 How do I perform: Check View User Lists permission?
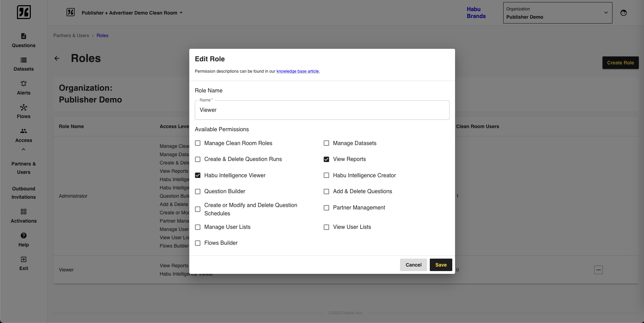tap(326, 227)
